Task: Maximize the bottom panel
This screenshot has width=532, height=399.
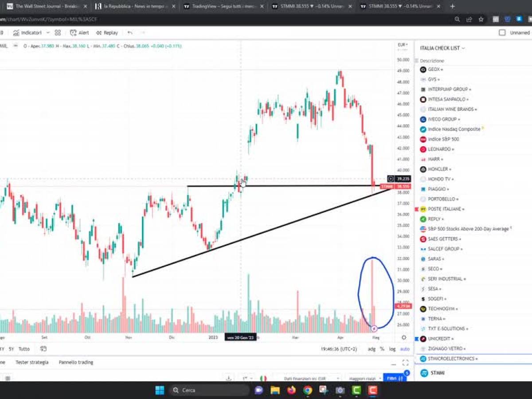Action: point(405,363)
